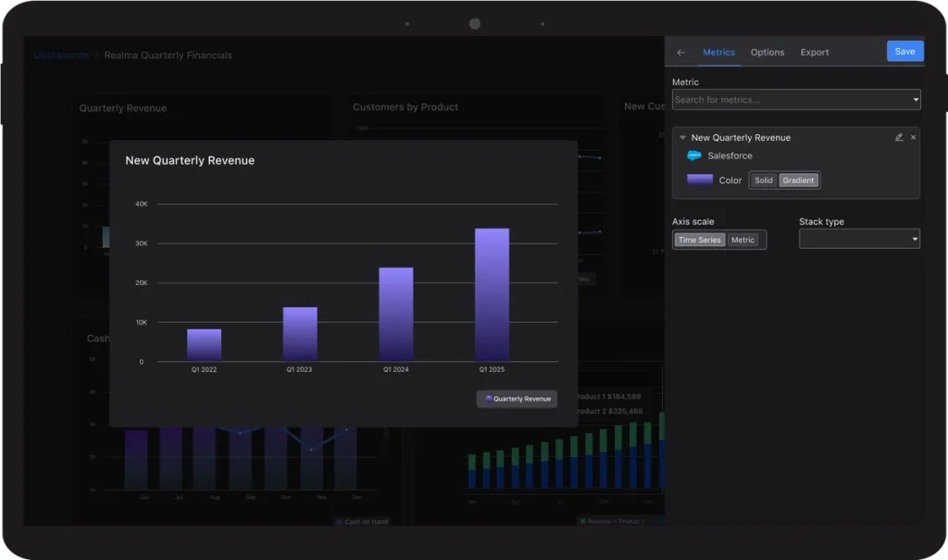This screenshot has width=948, height=560.
Task: Switch axis scale to Time Series
Action: pos(700,240)
